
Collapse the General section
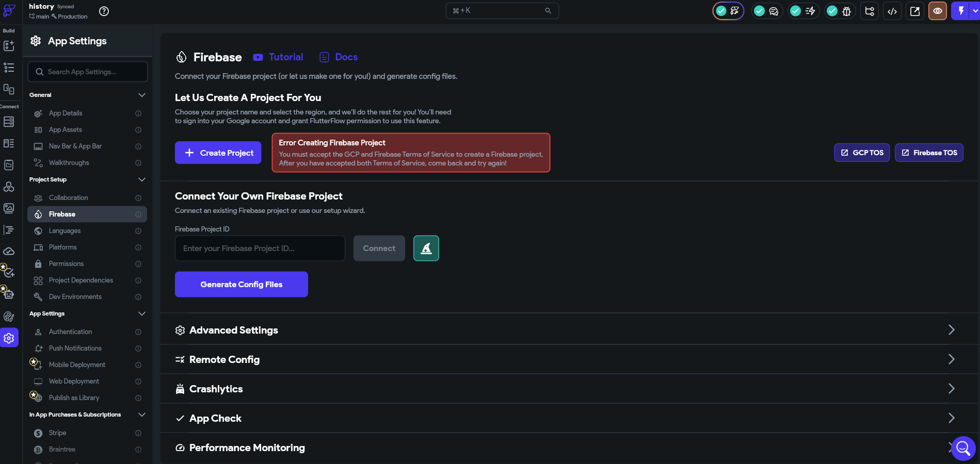(x=142, y=95)
